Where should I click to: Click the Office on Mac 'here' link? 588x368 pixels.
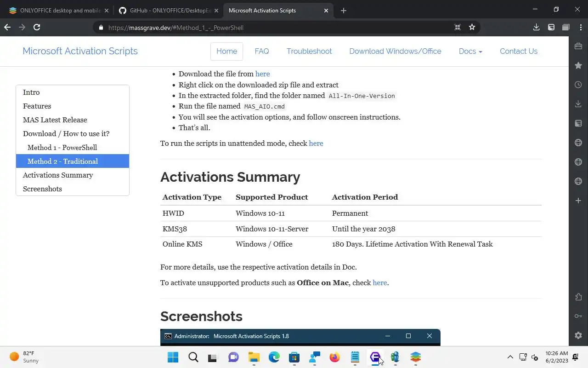[x=379, y=282]
